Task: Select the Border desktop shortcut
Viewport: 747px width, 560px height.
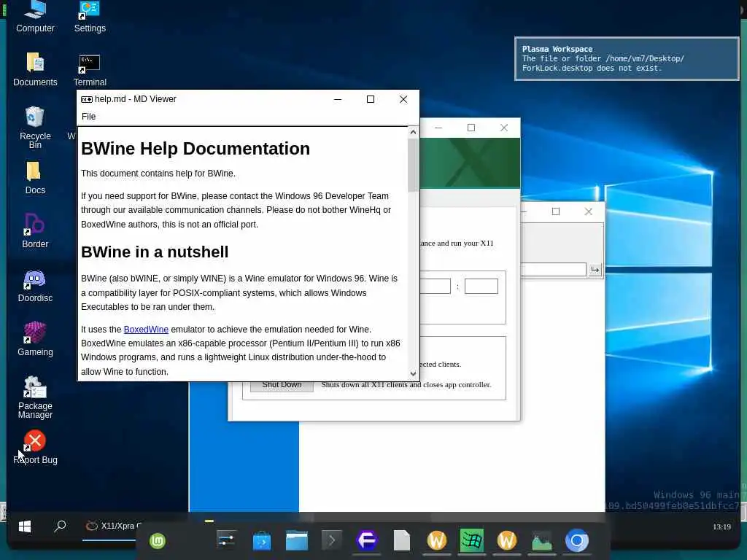Action: coord(35,231)
